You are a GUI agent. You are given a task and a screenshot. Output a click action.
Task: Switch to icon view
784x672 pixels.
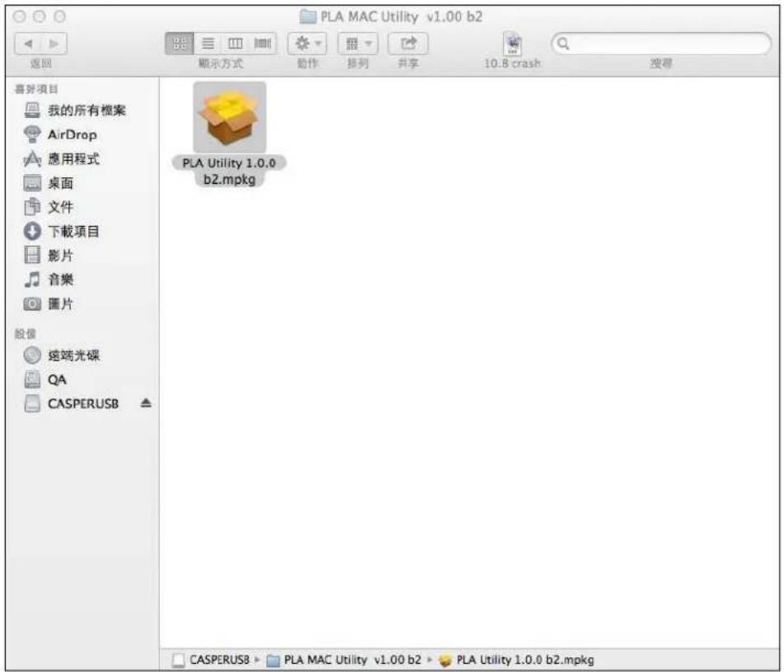click(x=180, y=44)
